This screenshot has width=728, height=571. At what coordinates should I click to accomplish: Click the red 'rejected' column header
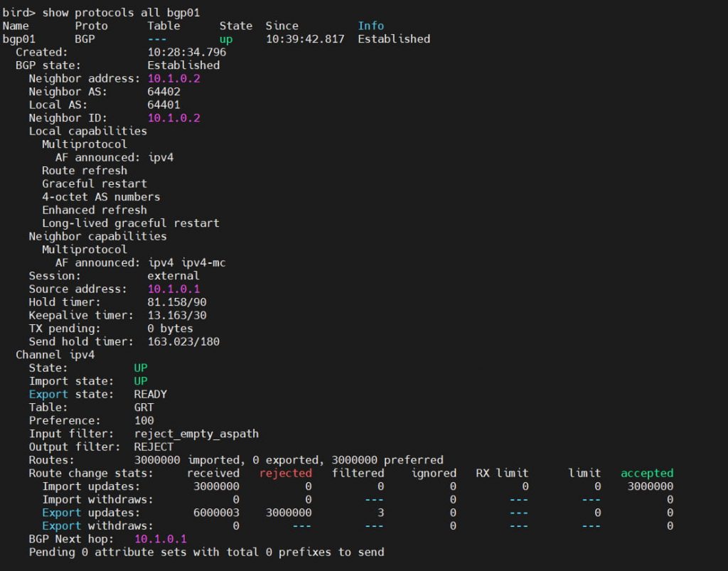click(286, 473)
